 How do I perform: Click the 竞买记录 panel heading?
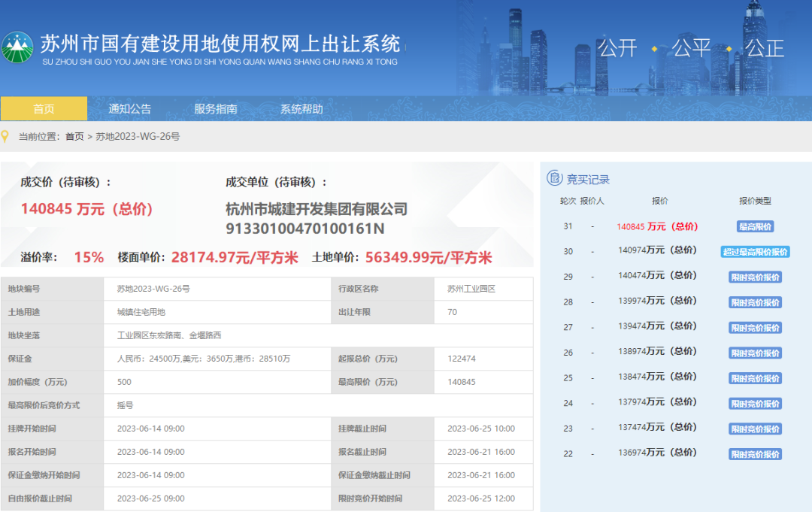pyautogui.click(x=588, y=179)
